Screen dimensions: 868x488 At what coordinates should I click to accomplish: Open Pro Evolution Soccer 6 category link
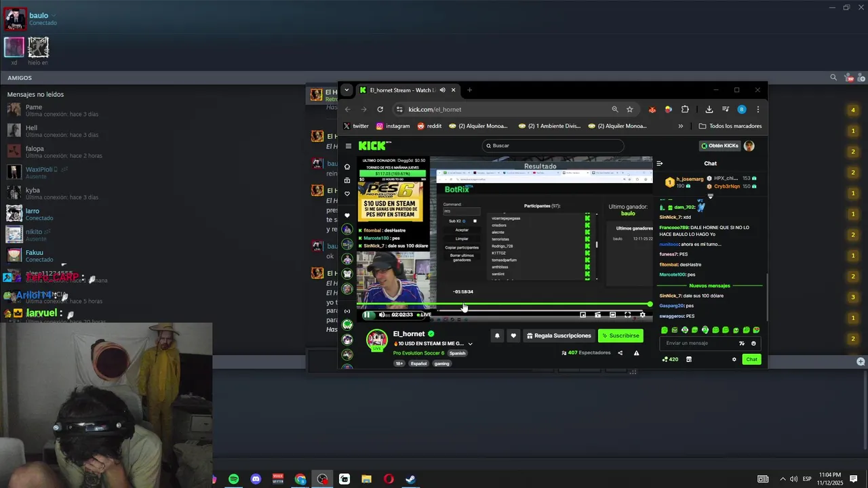(x=418, y=353)
